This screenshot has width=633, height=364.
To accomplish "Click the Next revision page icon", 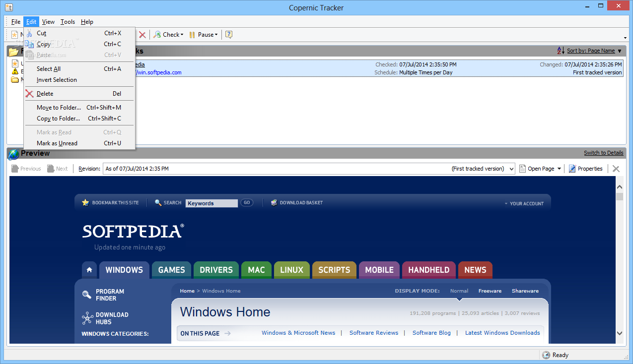I will pos(51,169).
